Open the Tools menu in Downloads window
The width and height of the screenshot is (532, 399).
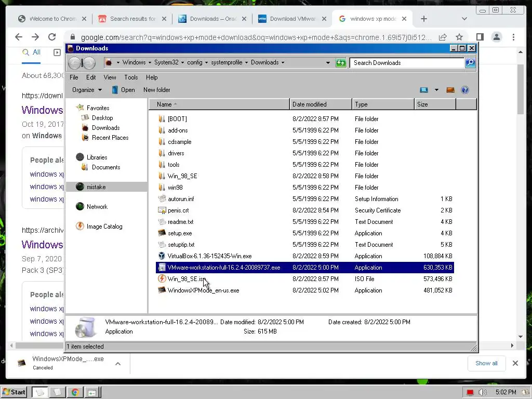131,77
